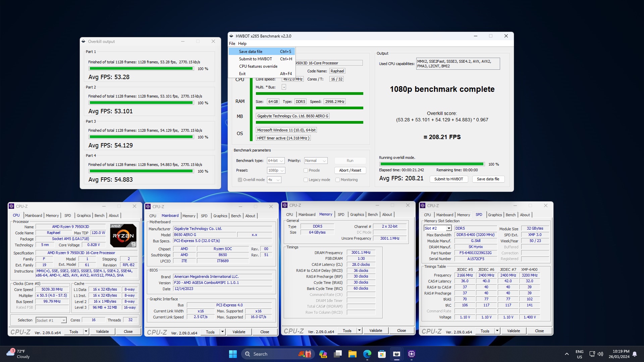The image size is (644, 362).
Task: Click the title icon of CPU-Z Memory window
Action: coord(285,205)
